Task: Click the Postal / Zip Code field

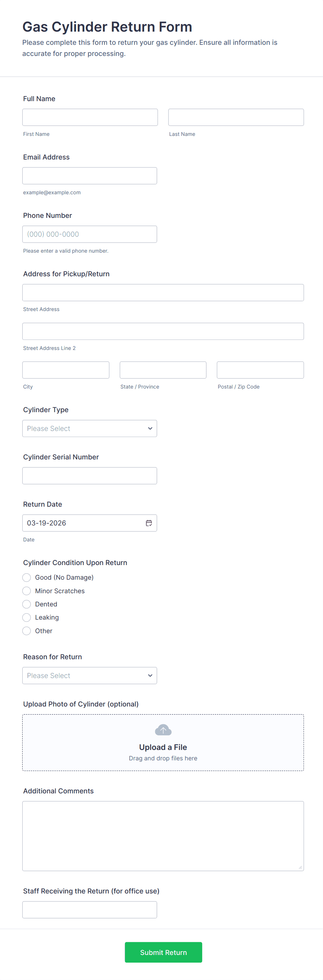Action: coord(260,370)
